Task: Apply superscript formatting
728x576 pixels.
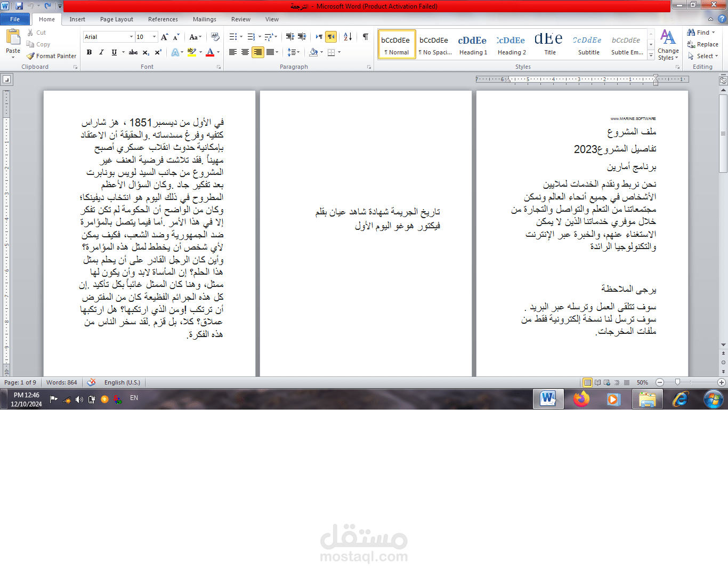Action: 158,52
